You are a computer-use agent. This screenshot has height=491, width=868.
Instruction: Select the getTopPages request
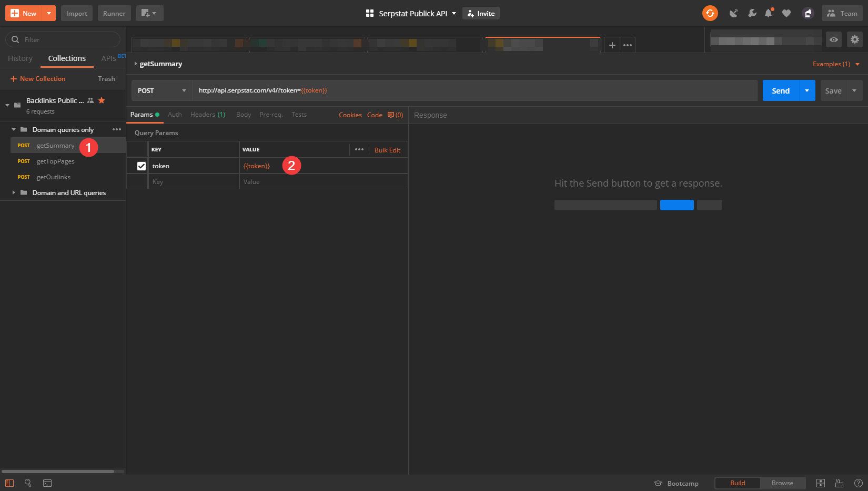pyautogui.click(x=55, y=161)
